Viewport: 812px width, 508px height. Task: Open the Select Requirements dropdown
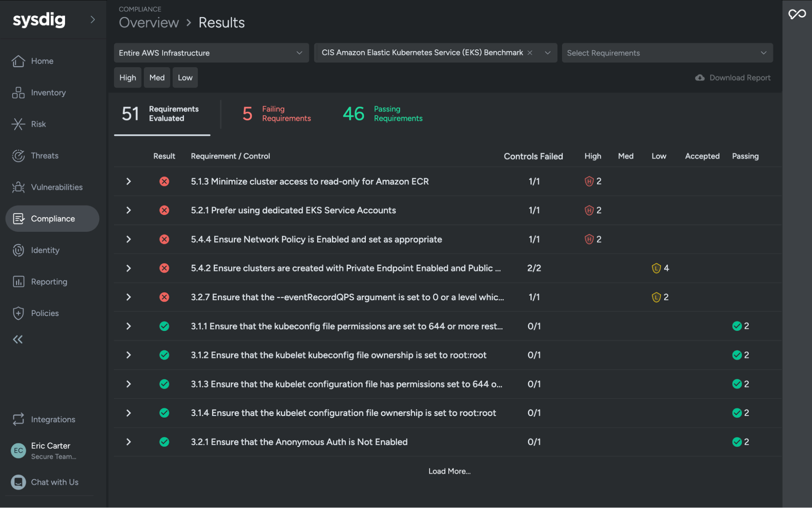[x=667, y=53]
